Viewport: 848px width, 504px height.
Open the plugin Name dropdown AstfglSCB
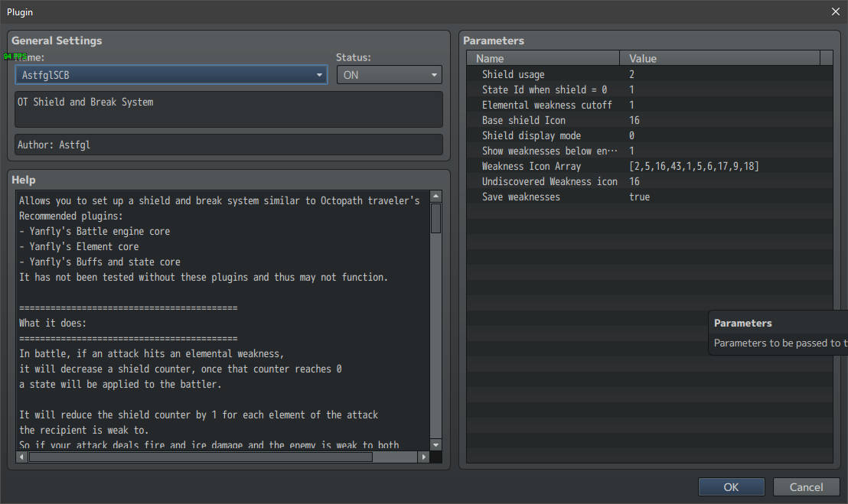point(171,75)
